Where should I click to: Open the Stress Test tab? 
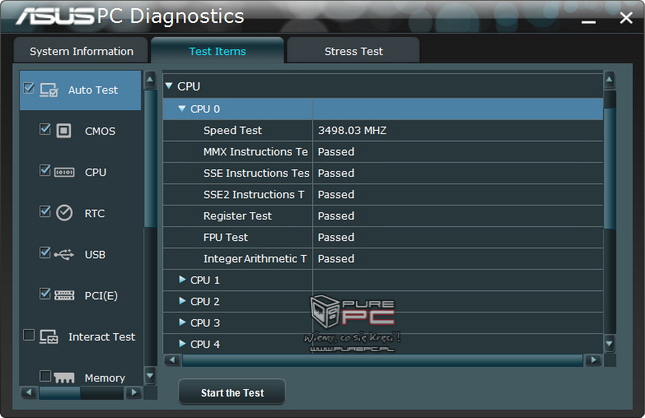coord(353,51)
